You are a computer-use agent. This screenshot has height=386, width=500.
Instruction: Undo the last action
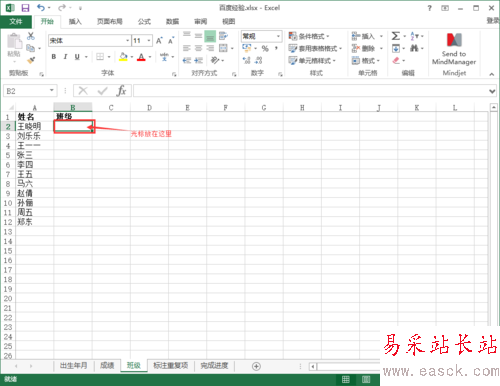[41, 8]
